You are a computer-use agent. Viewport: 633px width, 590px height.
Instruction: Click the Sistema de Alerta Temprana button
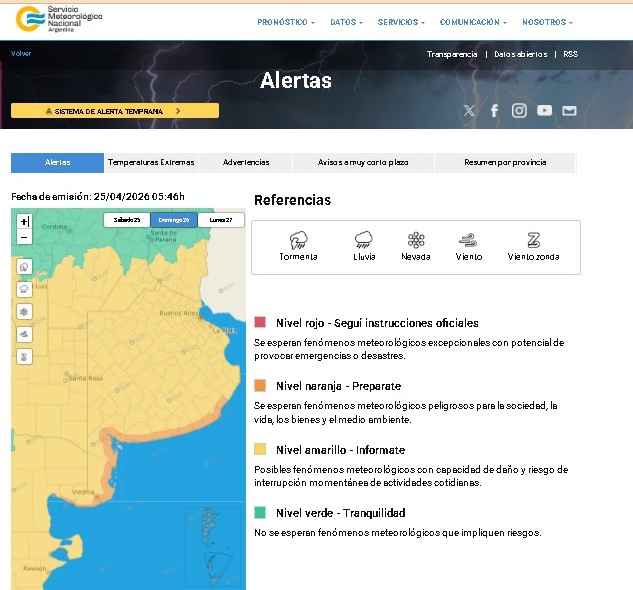(x=114, y=111)
